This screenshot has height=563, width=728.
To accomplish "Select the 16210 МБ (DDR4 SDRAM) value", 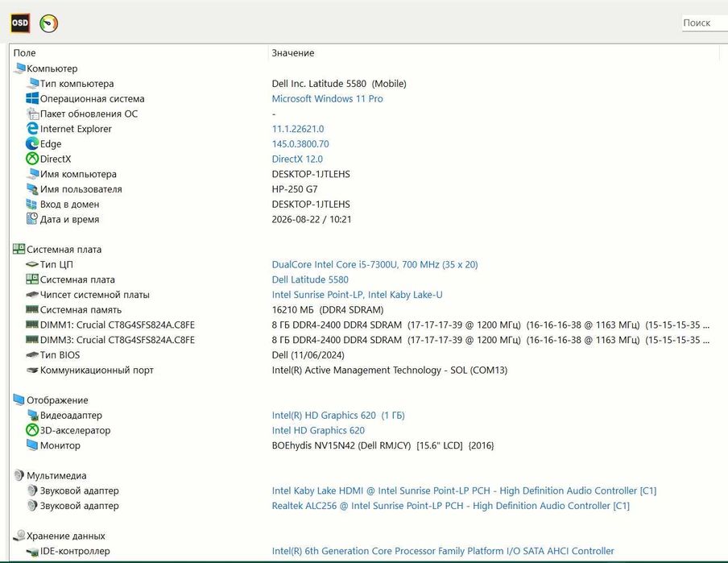I will (328, 310).
